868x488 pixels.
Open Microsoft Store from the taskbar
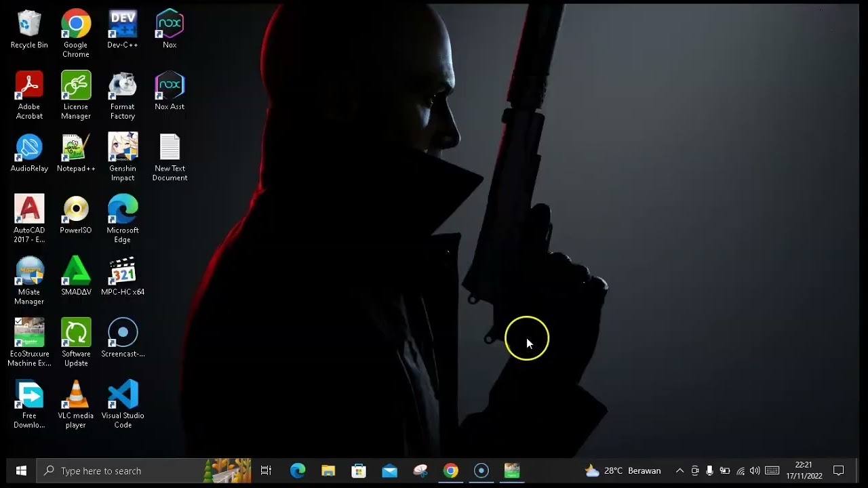(359, 470)
